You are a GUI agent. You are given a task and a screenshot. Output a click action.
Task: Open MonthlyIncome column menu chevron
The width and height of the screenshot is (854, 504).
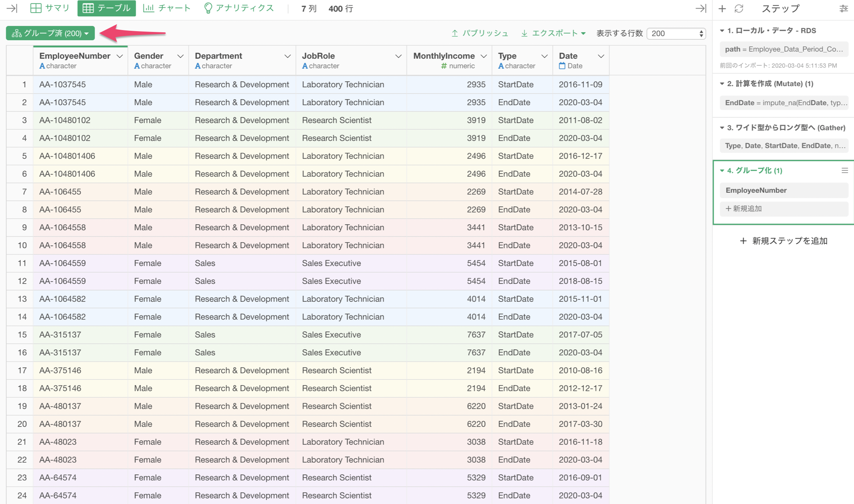coord(484,56)
